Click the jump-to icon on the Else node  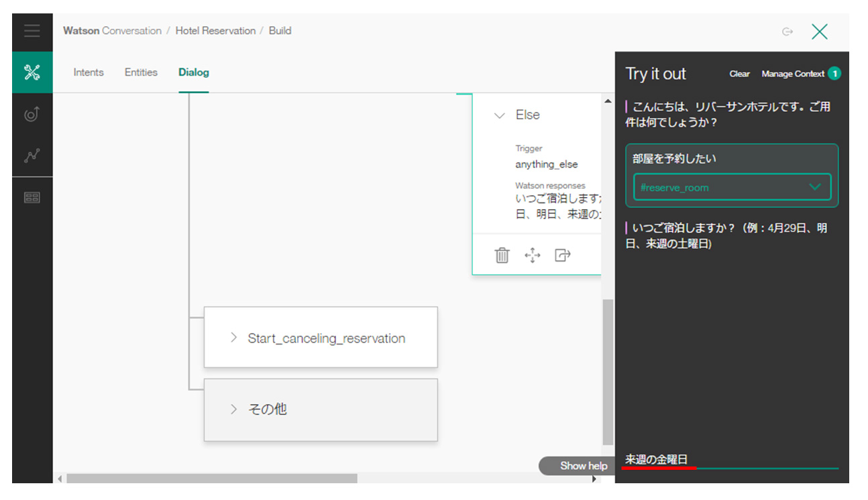562,255
